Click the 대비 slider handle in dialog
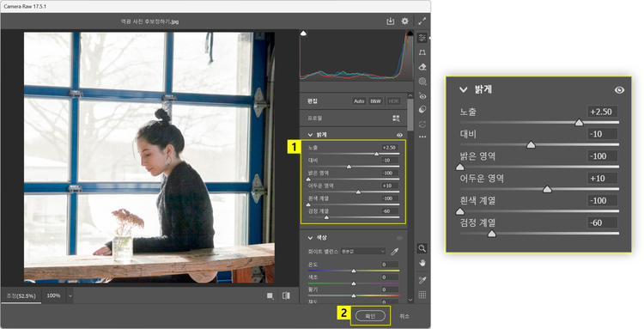Viewport: 644px width, 329px height. 349,167
